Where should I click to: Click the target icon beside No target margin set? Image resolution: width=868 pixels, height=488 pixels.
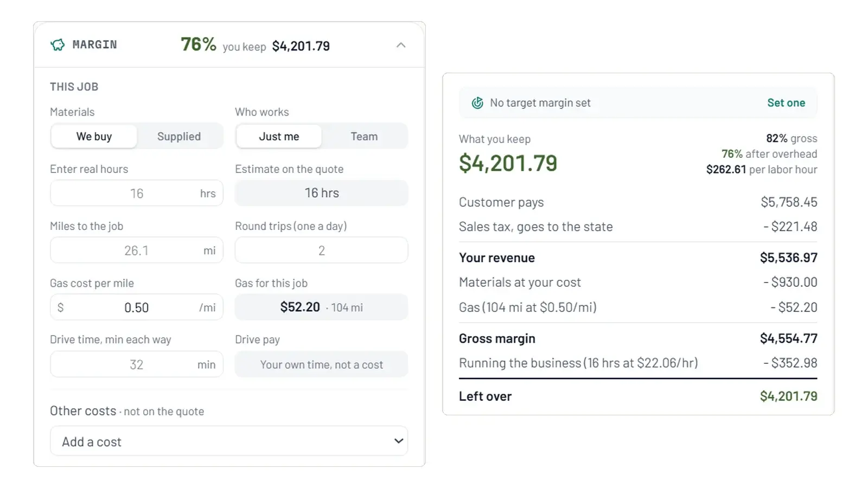(477, 103)
